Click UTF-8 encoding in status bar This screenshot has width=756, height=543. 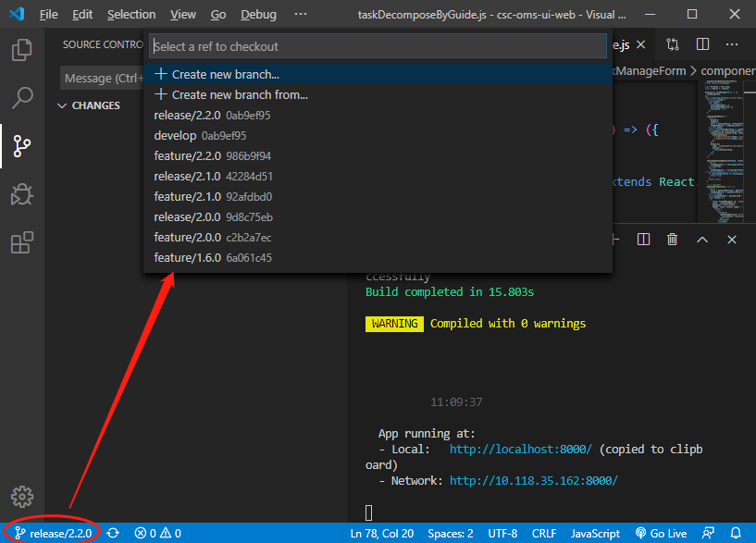[x=502, y=533]
